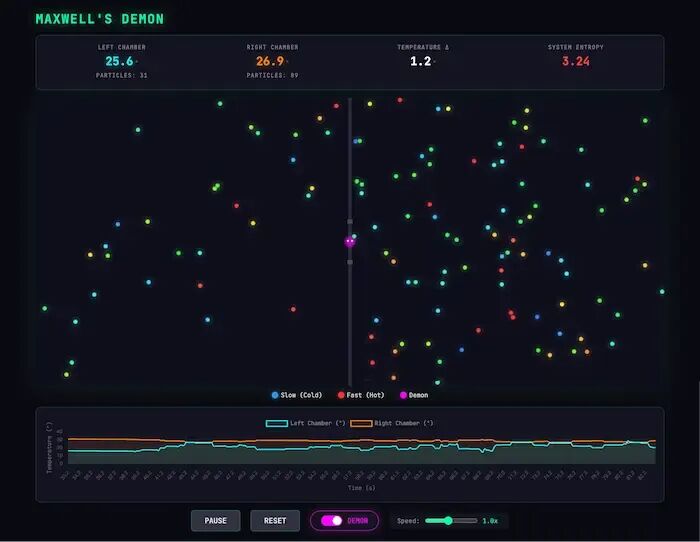The height and width of the screenshot is (542, 700).
Task: Click the temperature delta value 1.2
Action: [421, 61]
